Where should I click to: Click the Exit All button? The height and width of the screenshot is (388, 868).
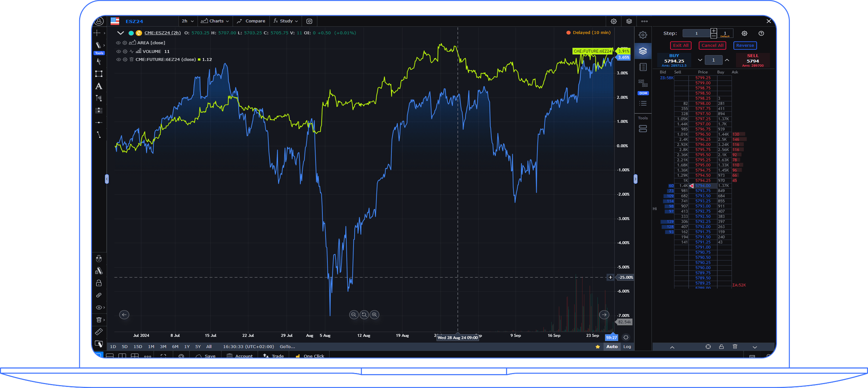[x=680, y=45]
